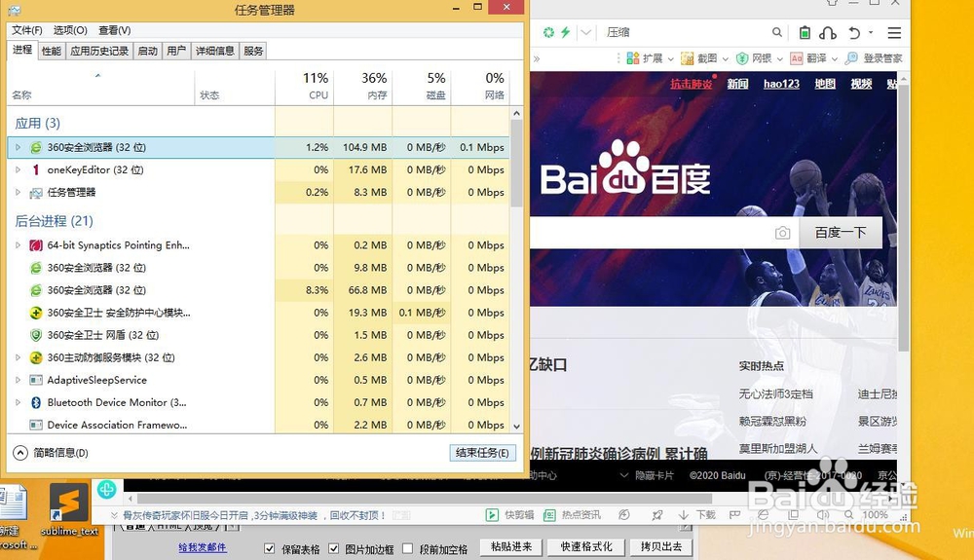Image resolution: width=974 pixels, height=560 pixels.
Task: Switch to the 服务 tab
Action: 253,51
